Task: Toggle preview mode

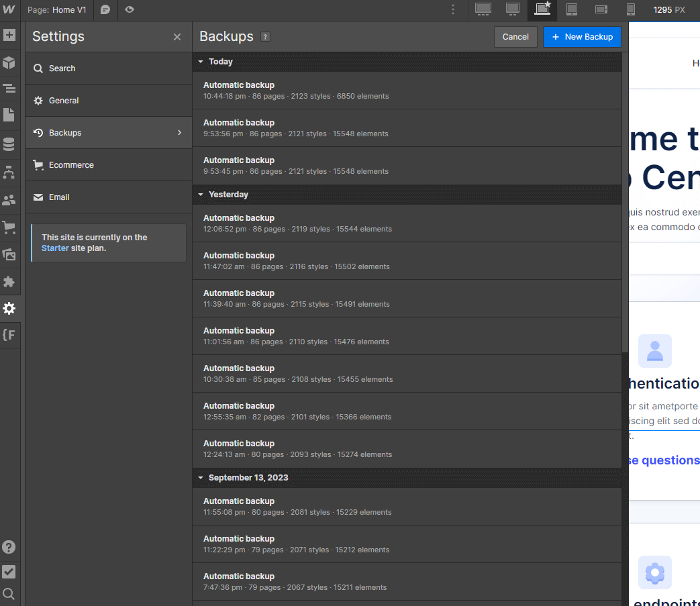Action: 129,10
